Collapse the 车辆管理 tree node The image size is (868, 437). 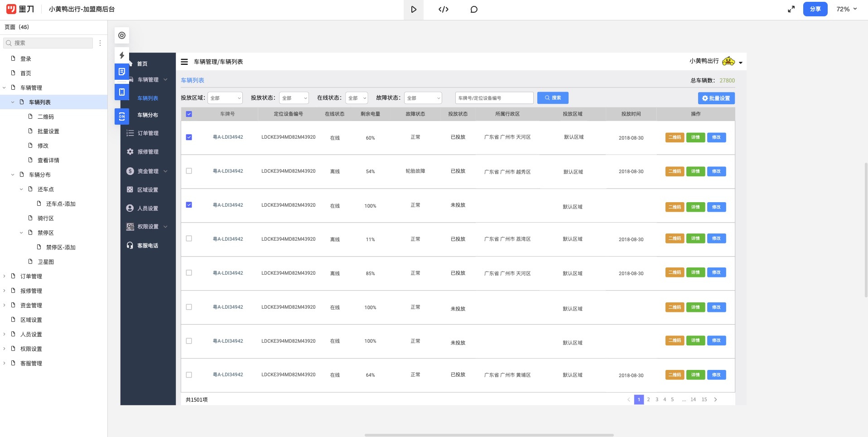(4, 87)
